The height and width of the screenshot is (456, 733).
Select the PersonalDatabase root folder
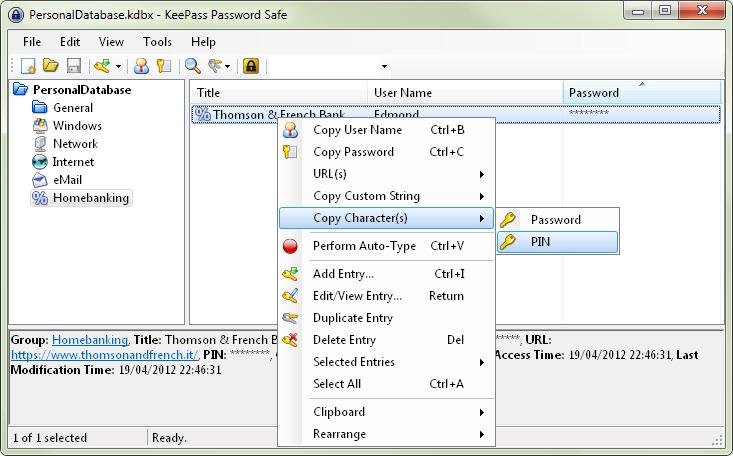click(x=82, y=90)
